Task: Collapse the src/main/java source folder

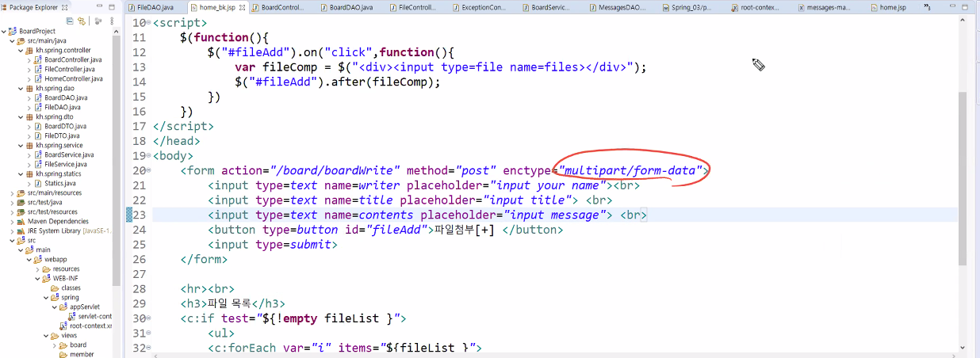Action: pyautogui.click(x=12, y=40)
